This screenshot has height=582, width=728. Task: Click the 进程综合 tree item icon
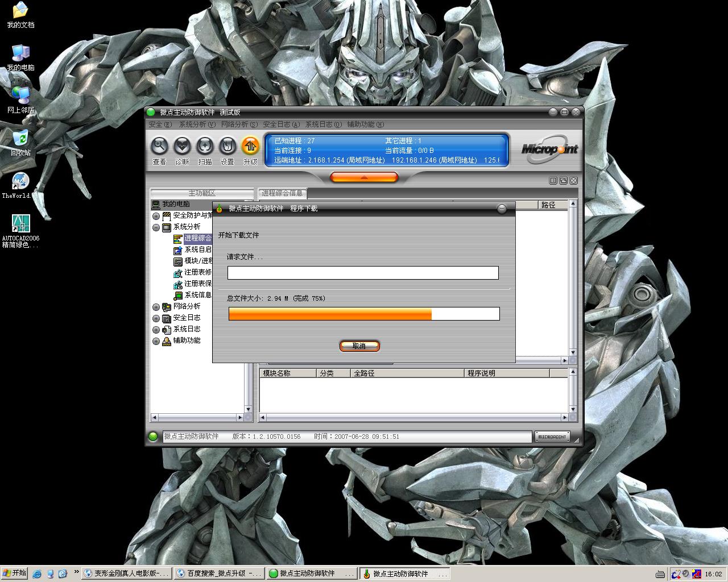[178, 239]
